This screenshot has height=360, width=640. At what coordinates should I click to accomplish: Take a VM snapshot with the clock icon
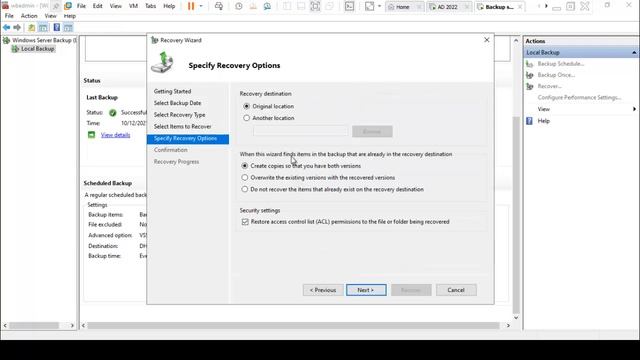tap(239, 6)
